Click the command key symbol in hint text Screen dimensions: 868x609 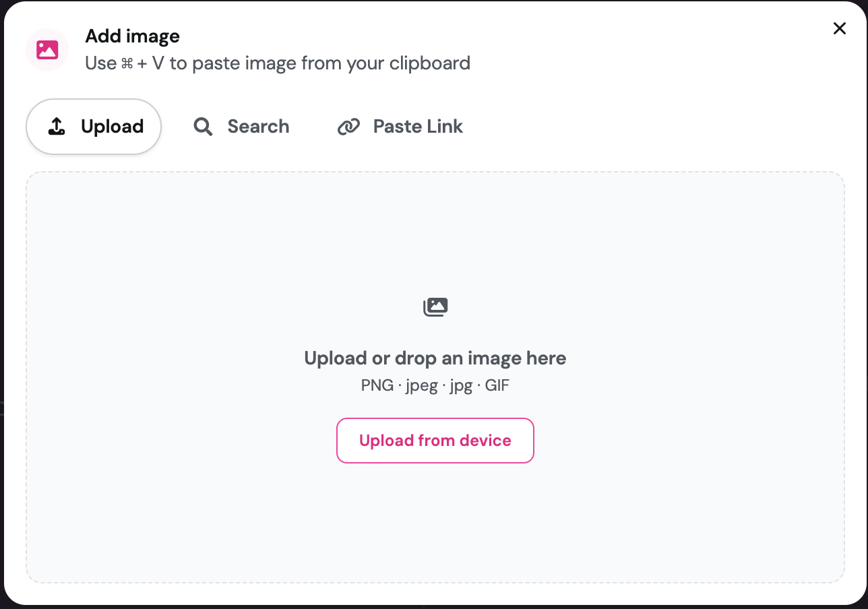click(127, 64)
